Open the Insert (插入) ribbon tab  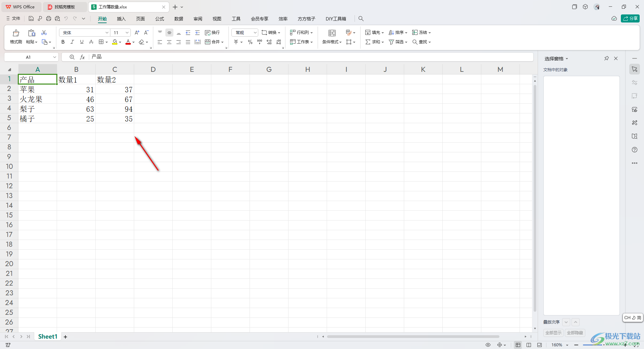121,19
